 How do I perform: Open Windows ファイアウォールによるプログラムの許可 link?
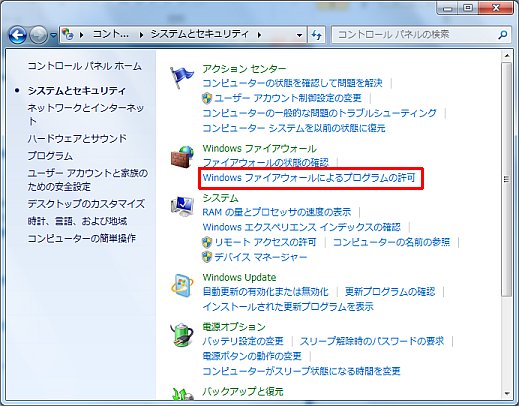click(x=309, y=178)
